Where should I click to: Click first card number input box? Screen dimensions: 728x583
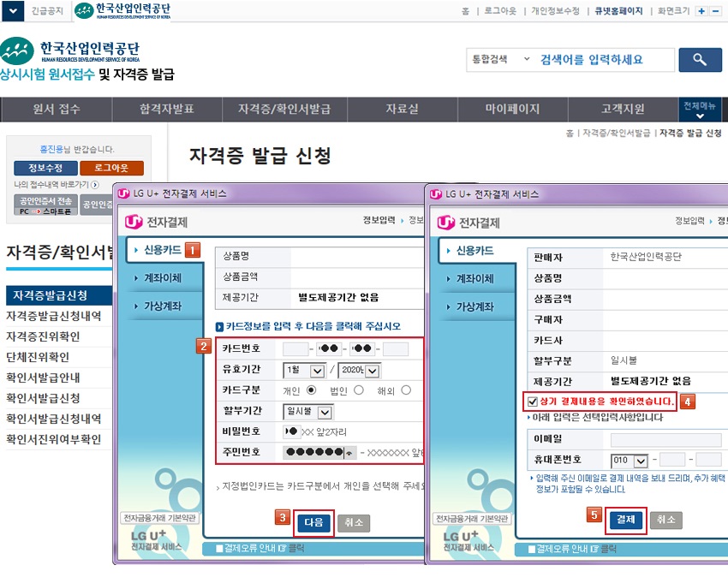[295, 348]
